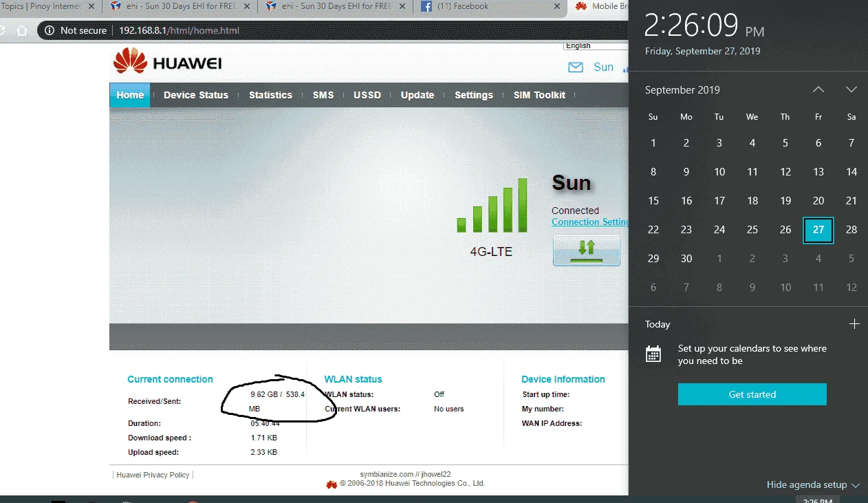The width and height of the screenshot is (868, 503).
Task: Click the calendar icon beside Set up your calendars
Action: coord(653,354)
